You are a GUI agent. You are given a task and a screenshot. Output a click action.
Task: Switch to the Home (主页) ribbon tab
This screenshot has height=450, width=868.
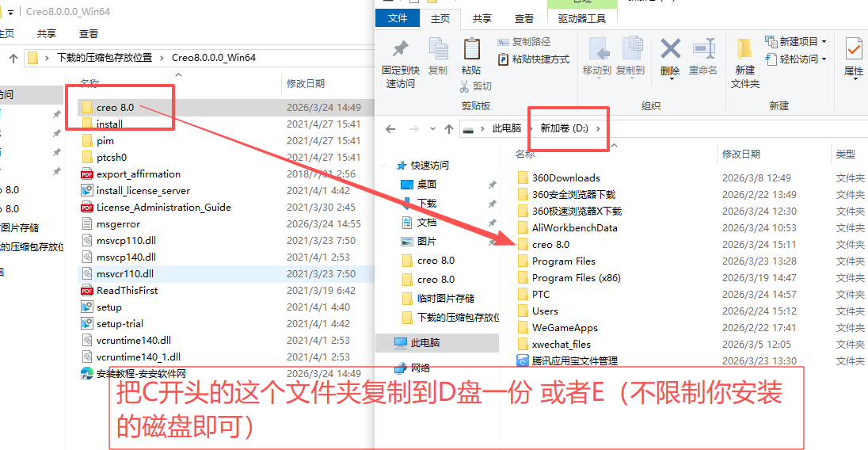[440, 19]
